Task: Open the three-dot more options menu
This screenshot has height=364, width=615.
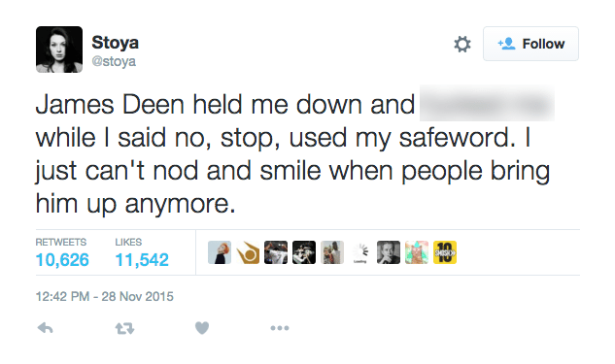Action: click(x=280, y=328)
